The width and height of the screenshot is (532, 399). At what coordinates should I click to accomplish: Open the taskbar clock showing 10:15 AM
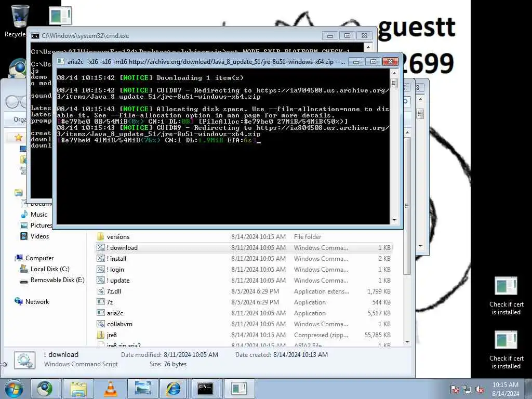[505, 389]
